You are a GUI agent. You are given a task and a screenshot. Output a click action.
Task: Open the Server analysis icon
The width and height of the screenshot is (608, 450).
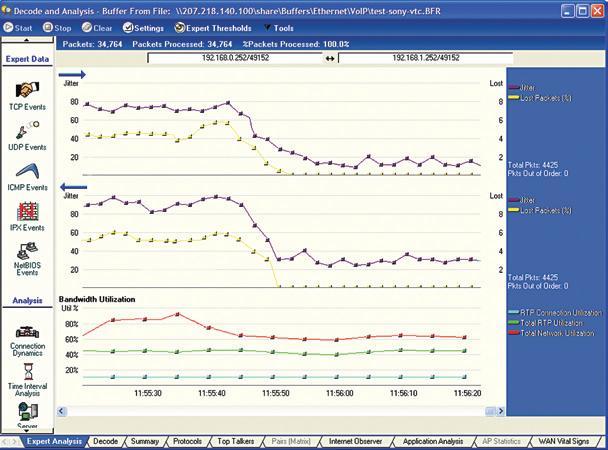(x=28, y=412)
